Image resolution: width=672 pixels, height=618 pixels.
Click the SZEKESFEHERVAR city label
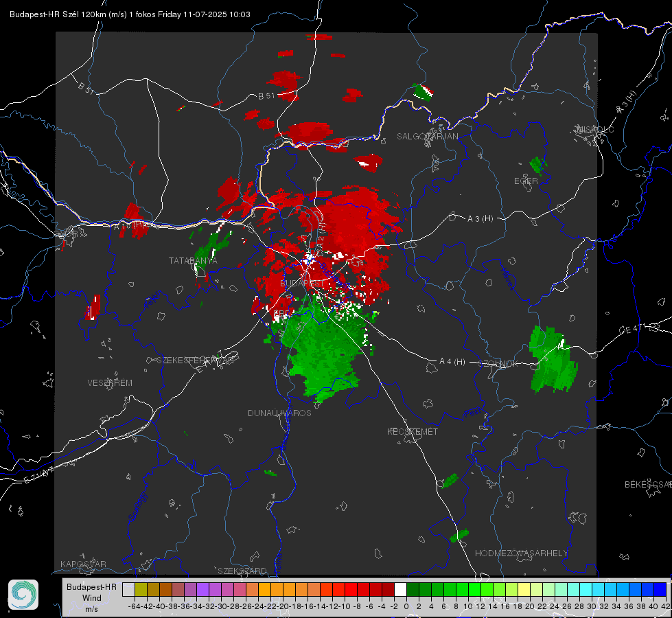195,360
